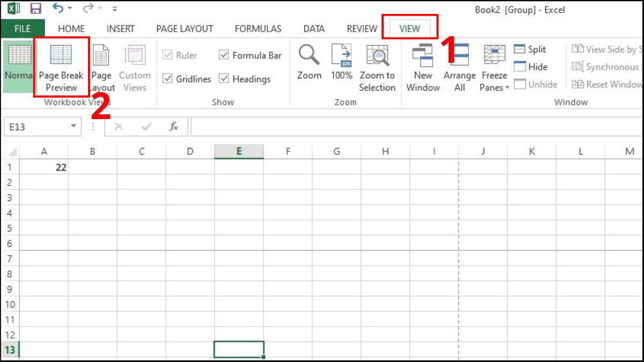Open the FILE tab
The width and height of the screenshot is (644, 362).
[x=23, y=28]
